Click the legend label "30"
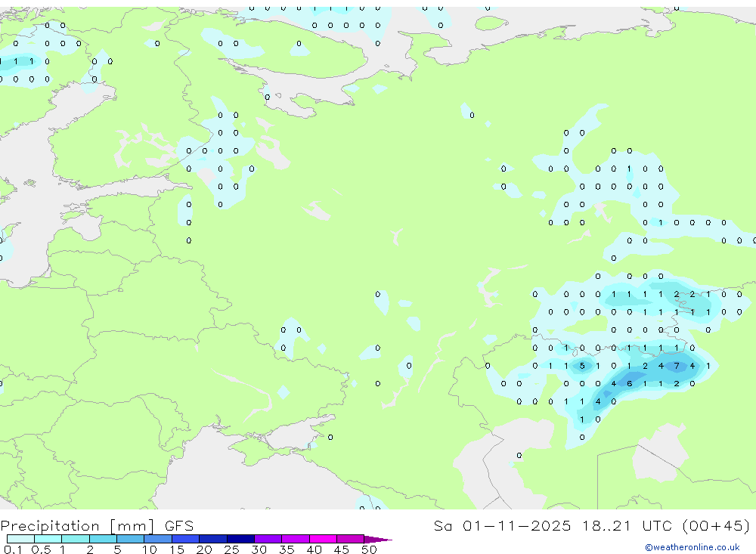756x554 pixels. click(x=259, y=549)
